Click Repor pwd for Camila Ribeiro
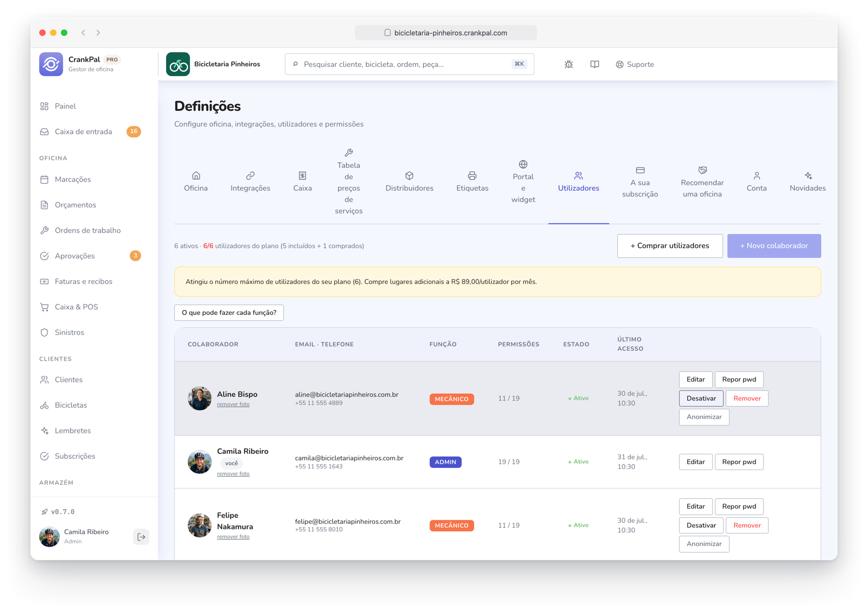Screen dimensions: 868x614 739,462
